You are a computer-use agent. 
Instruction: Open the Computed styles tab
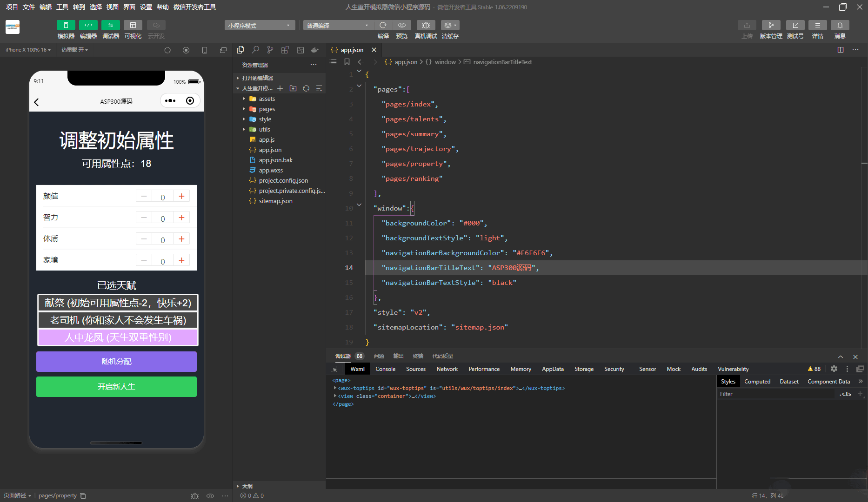point(757,382)
